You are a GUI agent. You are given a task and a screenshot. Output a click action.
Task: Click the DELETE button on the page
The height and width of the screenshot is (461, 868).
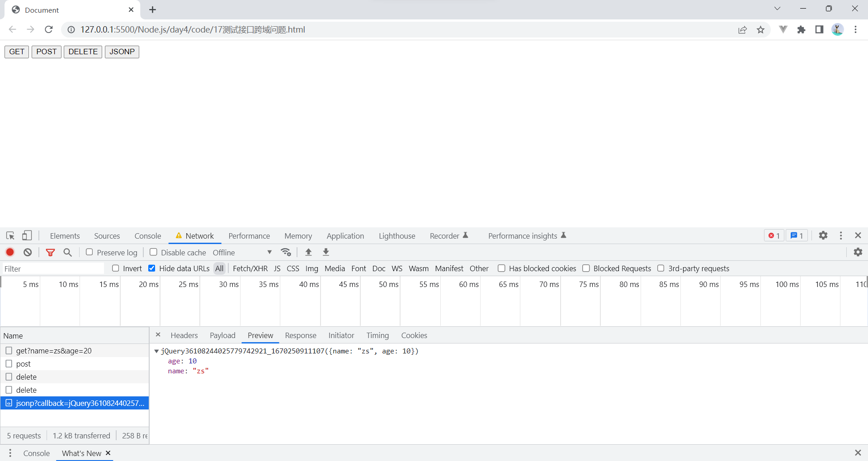[x=83, y=52]
